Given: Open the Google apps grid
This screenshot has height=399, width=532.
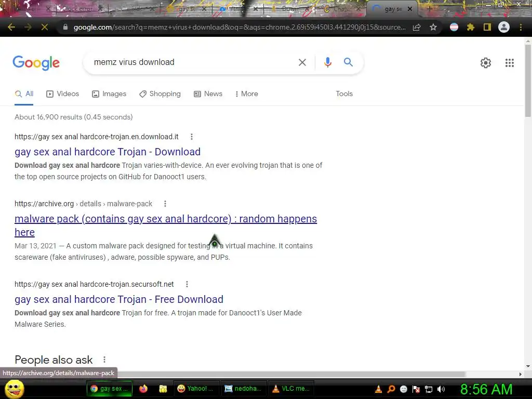Looking at the screenshot, I should tap(509, 63).
